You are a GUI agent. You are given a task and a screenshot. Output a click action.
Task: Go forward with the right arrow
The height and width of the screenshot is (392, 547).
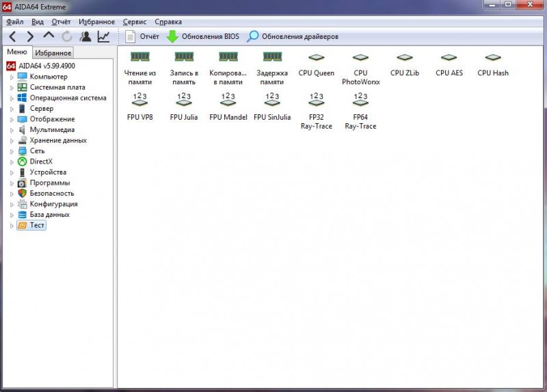(x=30, y=36)
